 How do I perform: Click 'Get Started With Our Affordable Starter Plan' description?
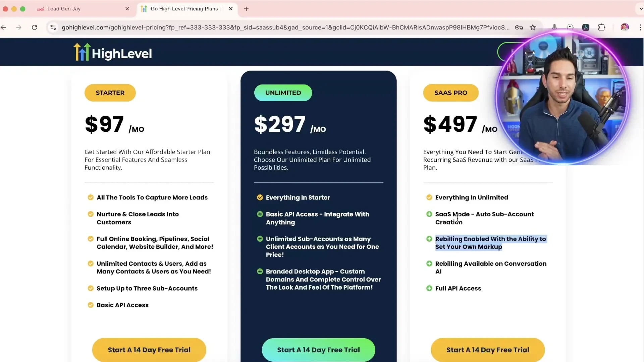point(147,160)
